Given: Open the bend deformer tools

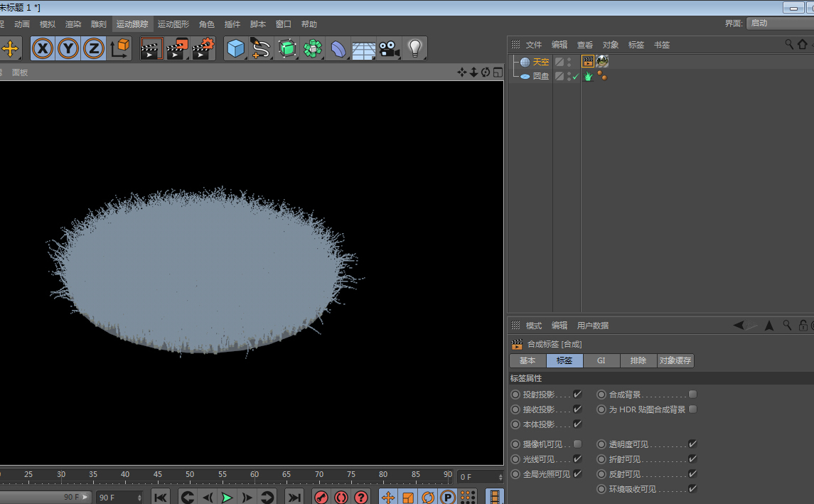Looking at the screenshot, I should (x=338, y=49).
